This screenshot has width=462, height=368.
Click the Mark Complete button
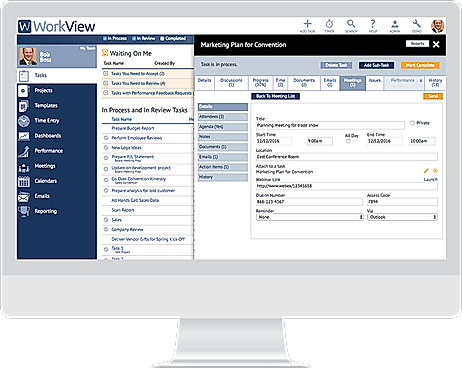coord(420,65)
